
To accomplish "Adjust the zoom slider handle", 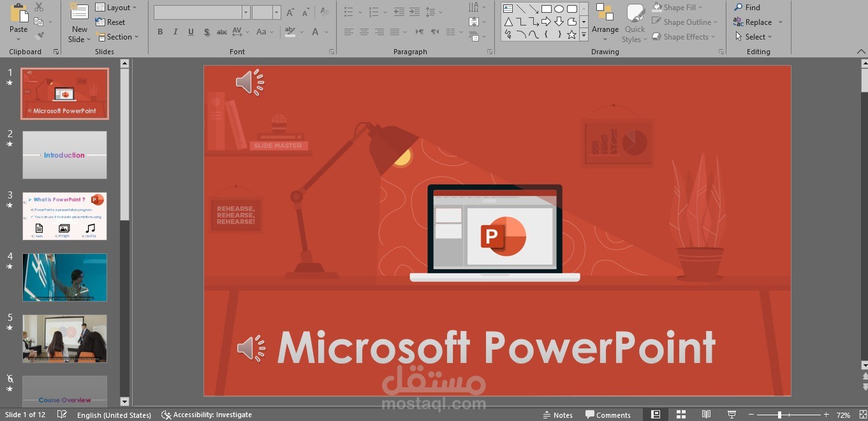I will pyautogui.click(x=779, y=415).
